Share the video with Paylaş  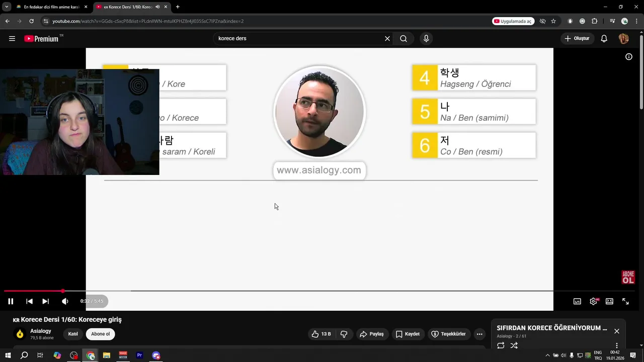coord(372,334)
